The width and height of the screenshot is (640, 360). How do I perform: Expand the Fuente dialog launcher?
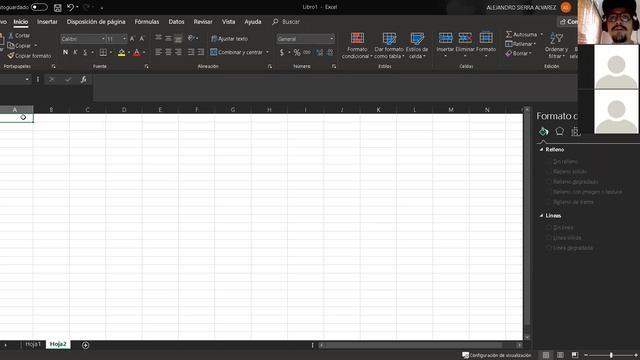click(147, 66)
